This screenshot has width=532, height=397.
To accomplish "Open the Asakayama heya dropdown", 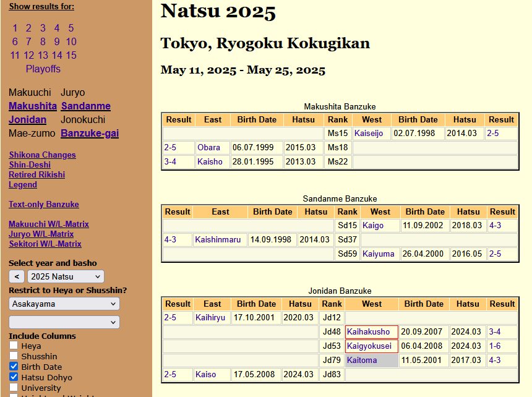I will [64, 304].
